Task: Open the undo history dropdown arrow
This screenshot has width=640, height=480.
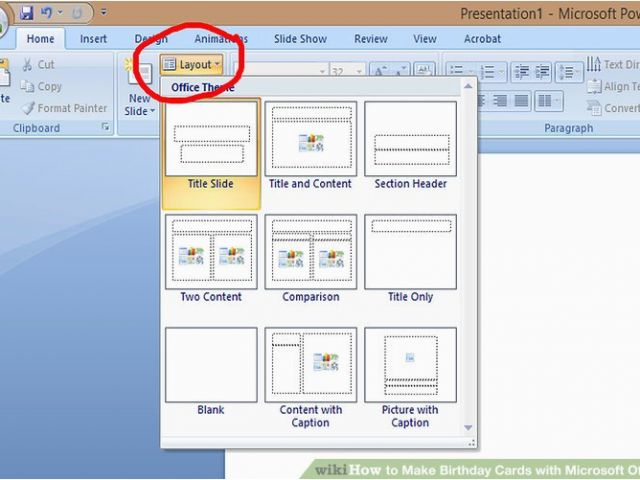Action: tap(60, 13)
